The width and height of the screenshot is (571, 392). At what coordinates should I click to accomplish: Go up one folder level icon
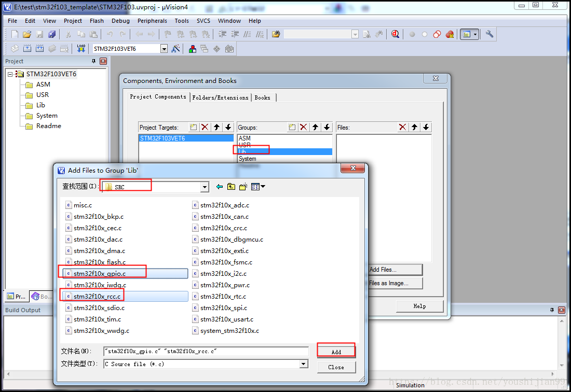click(x=231, y=187)
